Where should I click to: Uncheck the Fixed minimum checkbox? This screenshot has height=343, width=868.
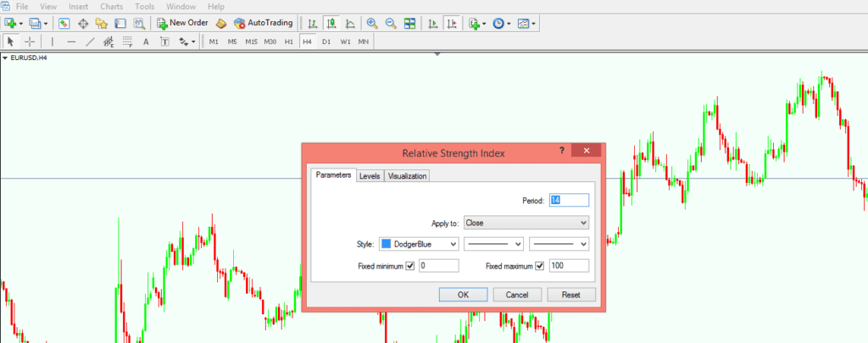coord(410,266)
